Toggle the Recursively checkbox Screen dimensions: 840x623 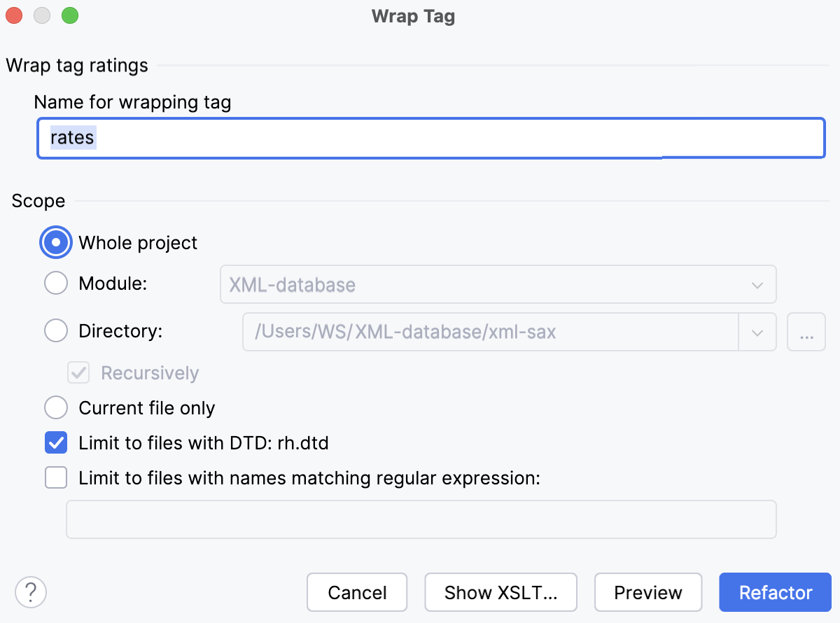click(x=78, y=372)
